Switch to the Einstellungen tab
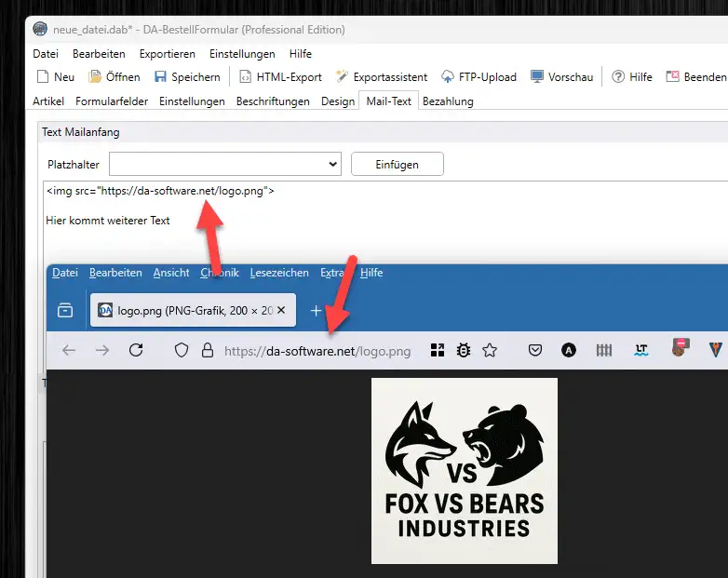 pyautogui.click(x=192, y=101)
